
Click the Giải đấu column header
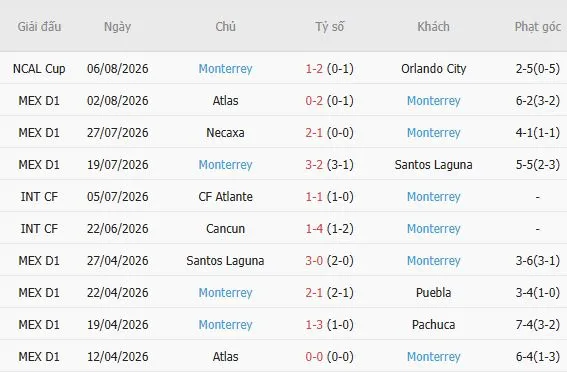pyautogui.click(x=39, y=26)
